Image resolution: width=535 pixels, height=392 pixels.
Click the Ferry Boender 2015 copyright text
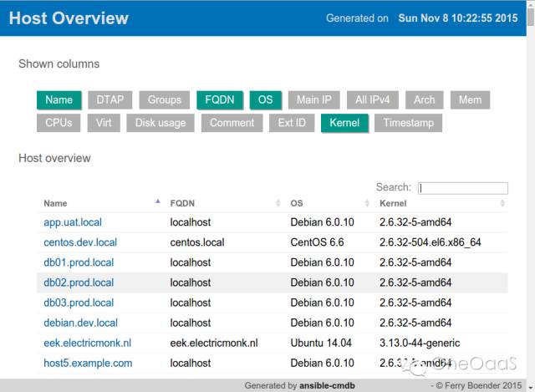[479, 386]
